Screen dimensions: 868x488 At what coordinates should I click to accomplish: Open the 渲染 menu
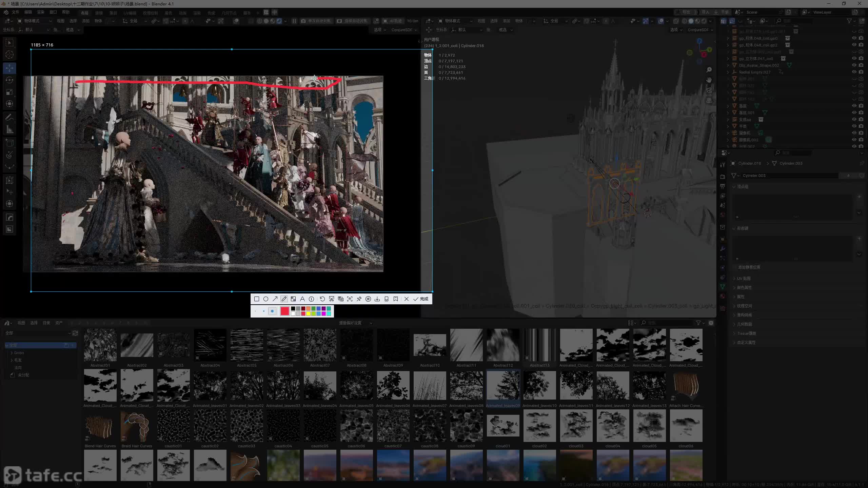41,12
